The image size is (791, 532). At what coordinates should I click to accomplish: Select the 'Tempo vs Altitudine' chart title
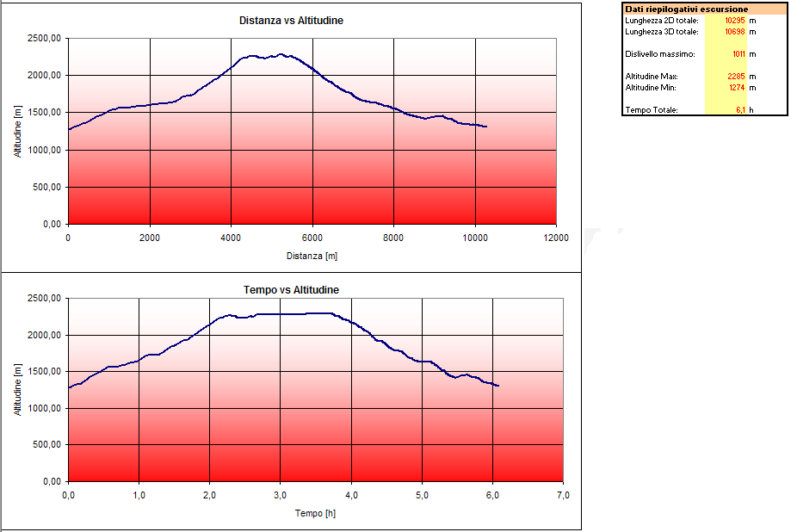(x=291, y=290)
